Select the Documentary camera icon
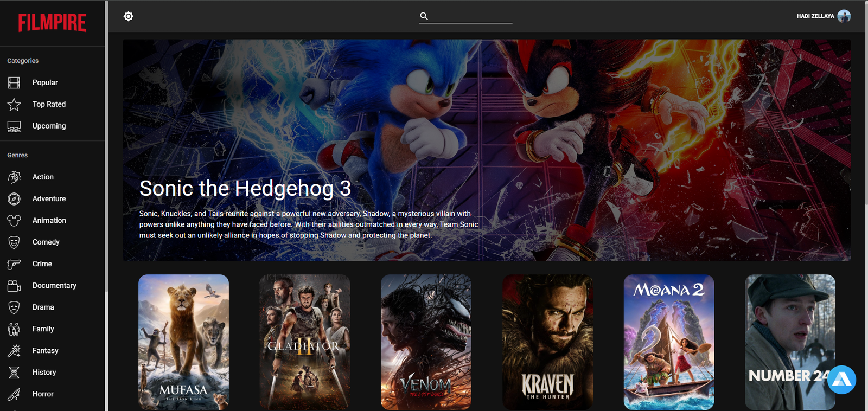The width and height of the screenshot is (868, 411). (x=14, y=286)
